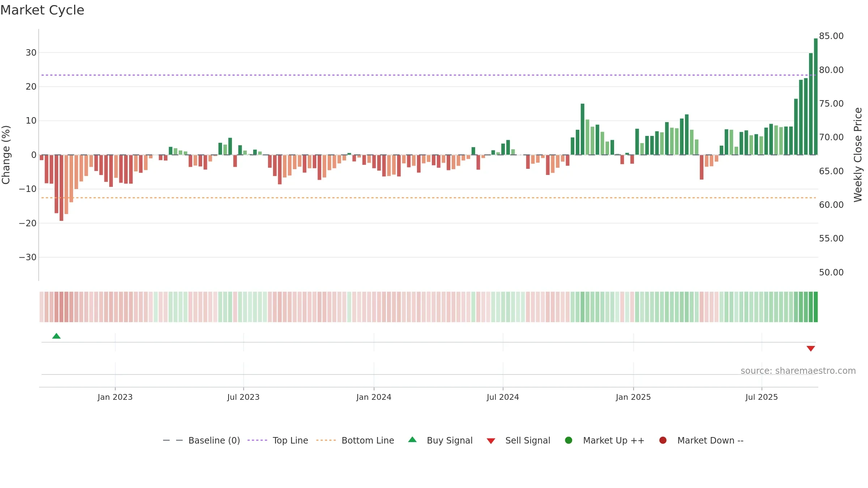Click the Jul 2023 axis label
The image size is (868, 488).
click(x=243, y=397)
